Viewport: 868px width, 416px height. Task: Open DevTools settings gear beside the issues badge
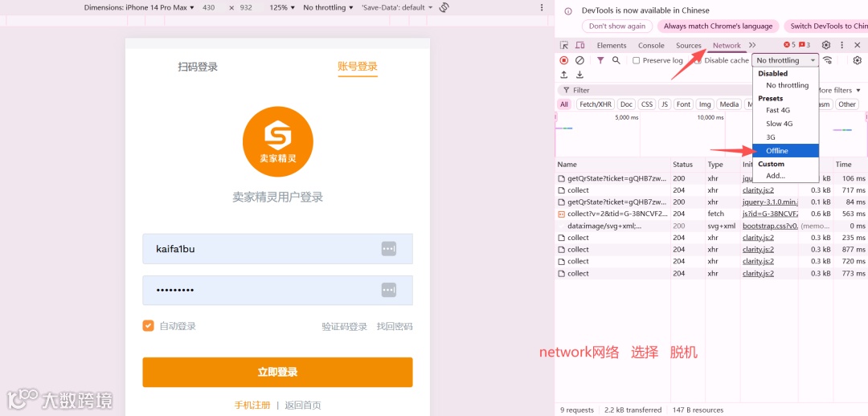click(x=826, y=45)
